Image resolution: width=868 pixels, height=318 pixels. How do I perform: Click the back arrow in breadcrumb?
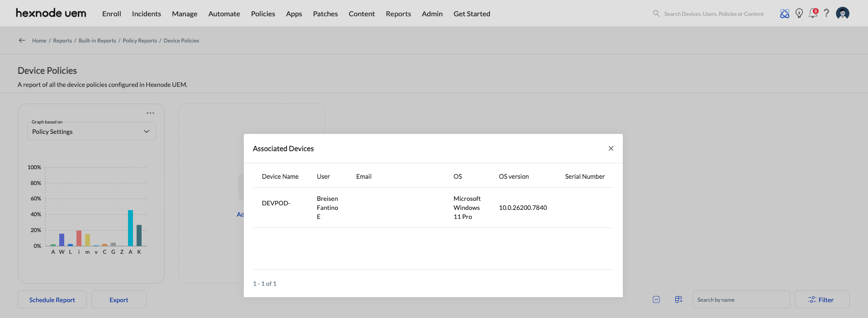[x=22, y=40]
